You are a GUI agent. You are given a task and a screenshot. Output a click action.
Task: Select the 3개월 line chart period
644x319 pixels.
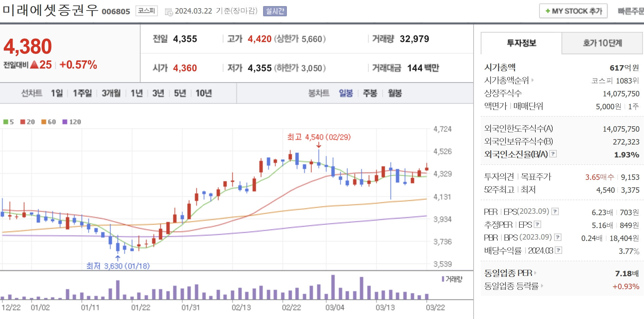[x=111, y=93]
